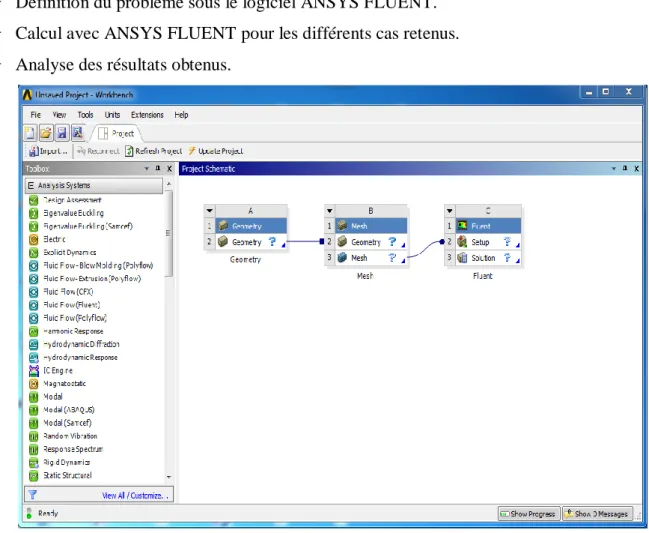Select Geometry cell A2 in schematic
This screenshot has height=533, width=649.
(251, 242)
